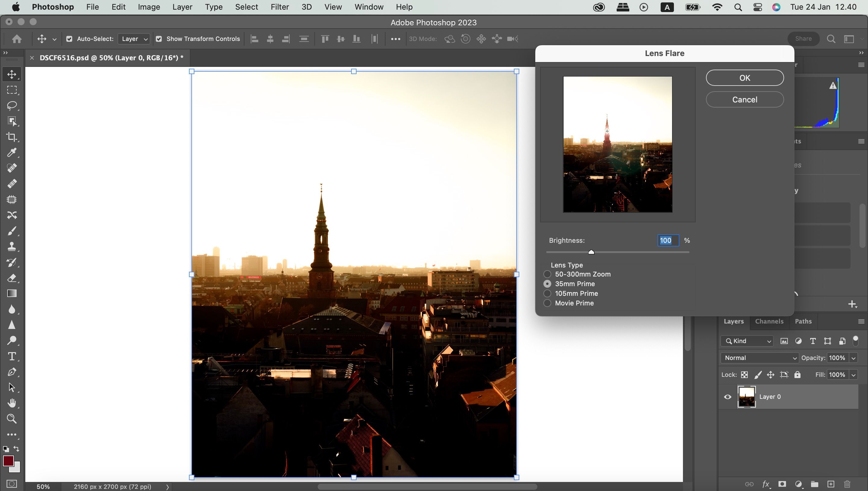
Task: Select the Horizontal Type tool
Action: click(x=12, y=356)
